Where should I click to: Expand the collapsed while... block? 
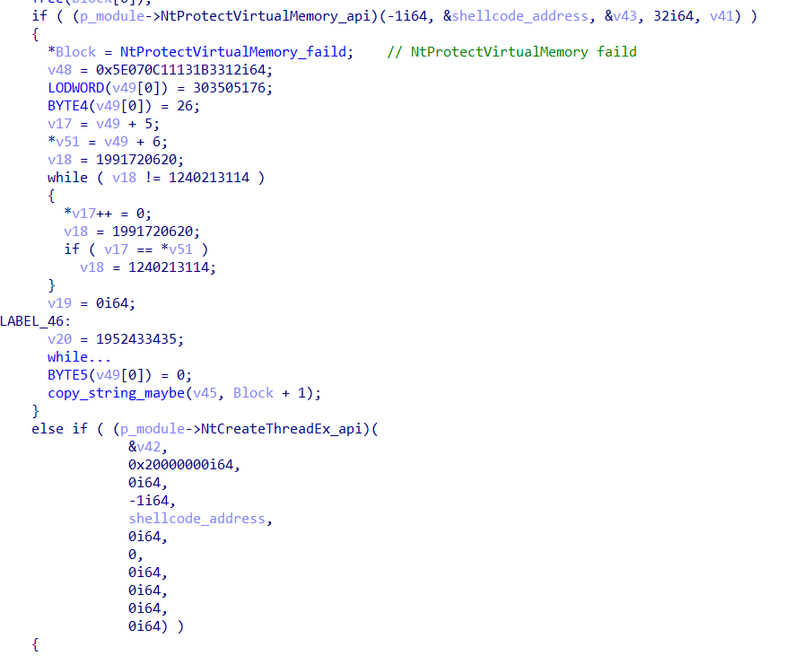click(x=79, y=357)
